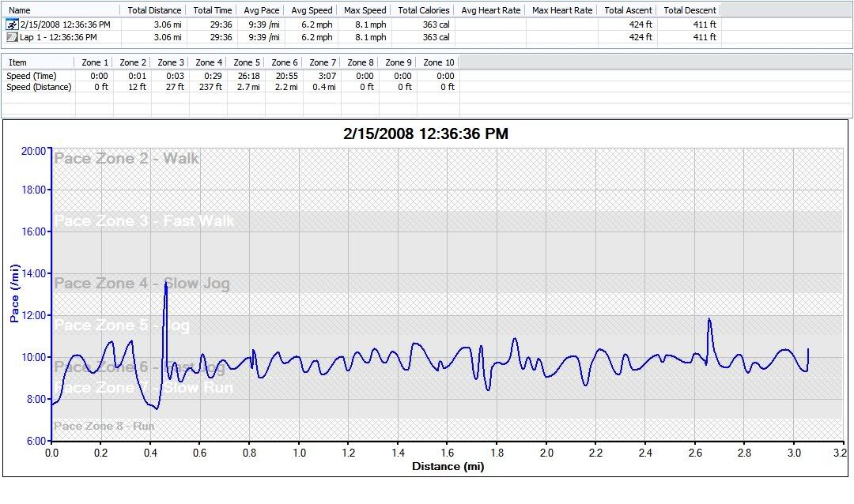Viewport: 854px width, 504px height.
Task: Click the pace spike peak near 0.45 mi
Action: point(166,282)
